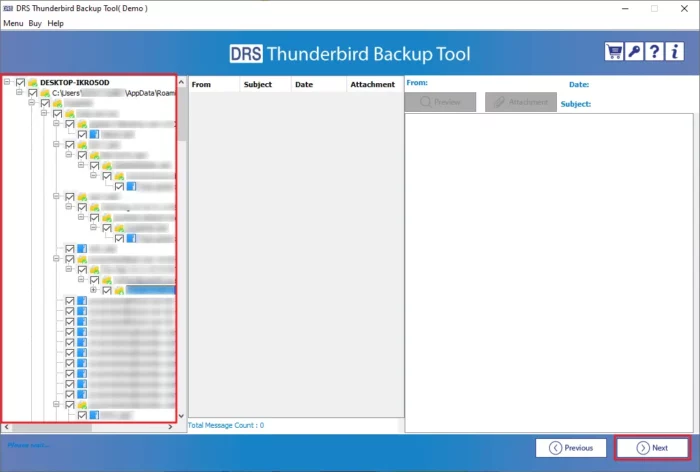
Task: Click the Attachment column header
Action: (x=373, y=84)
